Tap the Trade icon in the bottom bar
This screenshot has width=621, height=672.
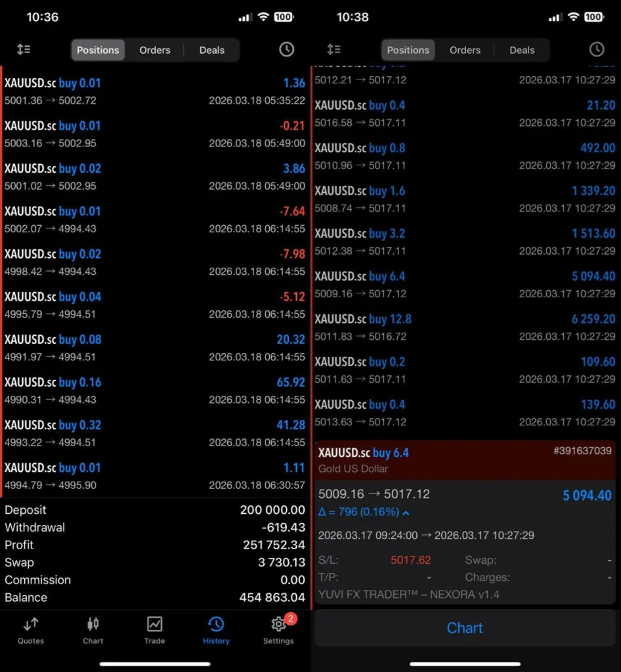154,630
